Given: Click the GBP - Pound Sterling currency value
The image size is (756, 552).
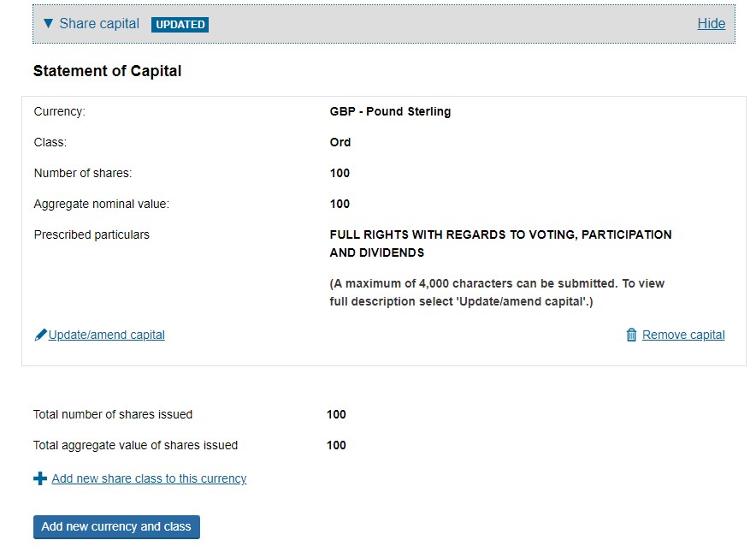Looking at the screenshot, I should click(x=390, y=111).
